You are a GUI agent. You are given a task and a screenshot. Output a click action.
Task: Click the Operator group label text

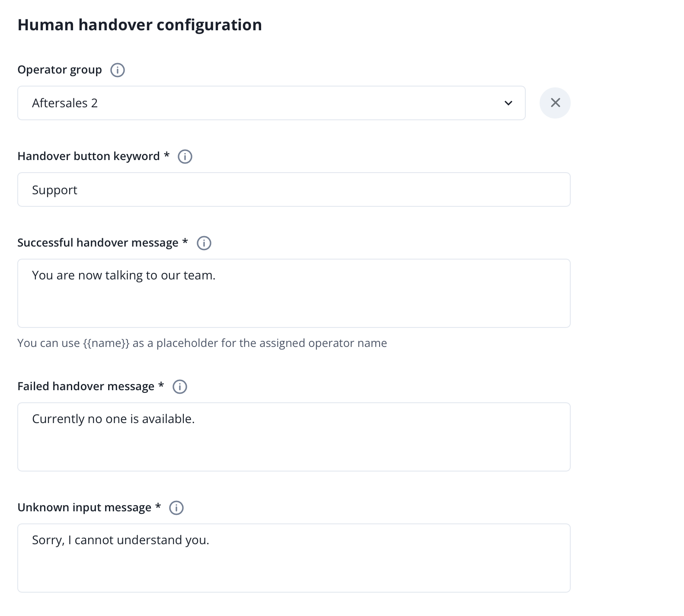[60, 70]
